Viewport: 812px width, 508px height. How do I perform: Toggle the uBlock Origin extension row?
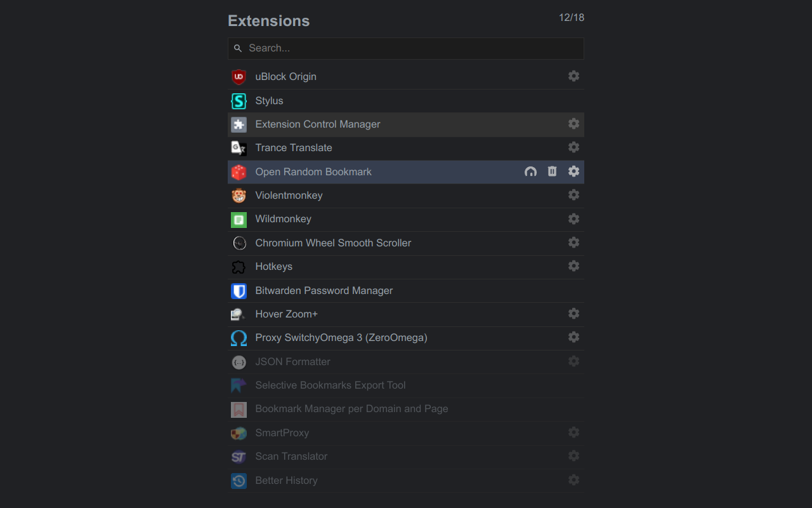pyautogui.click(x=406, y=77)
